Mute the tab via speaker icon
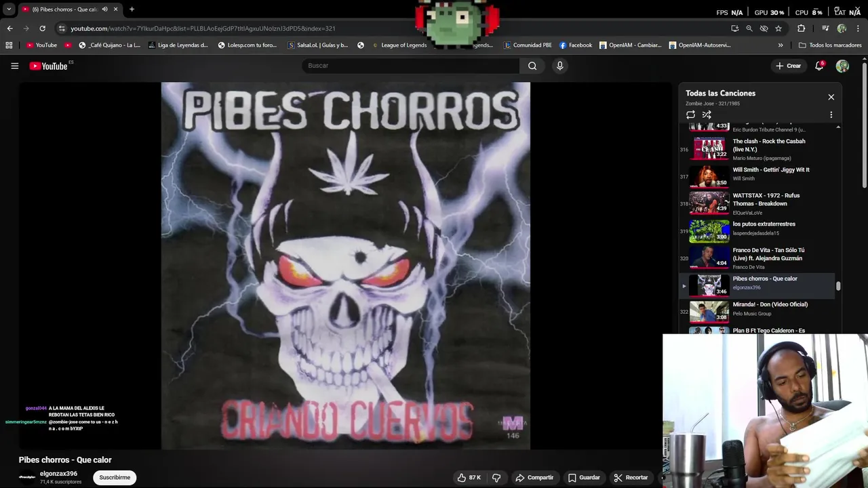 coord(104,9)
